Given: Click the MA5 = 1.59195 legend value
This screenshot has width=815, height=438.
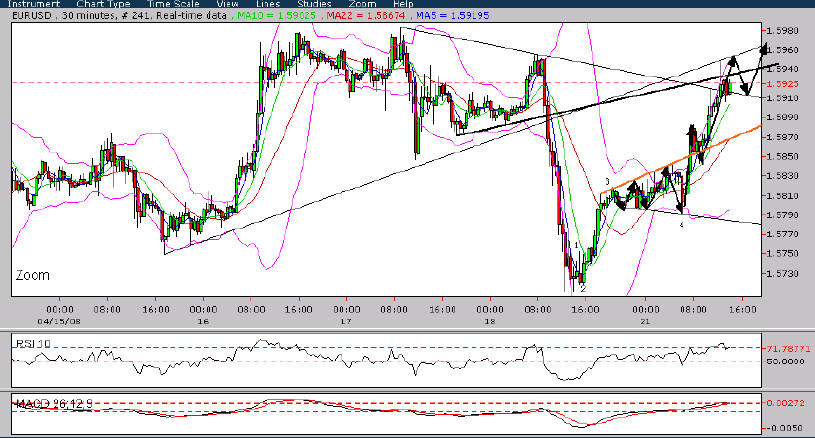Looking at the screenshot, I should (x=453, y=15).
